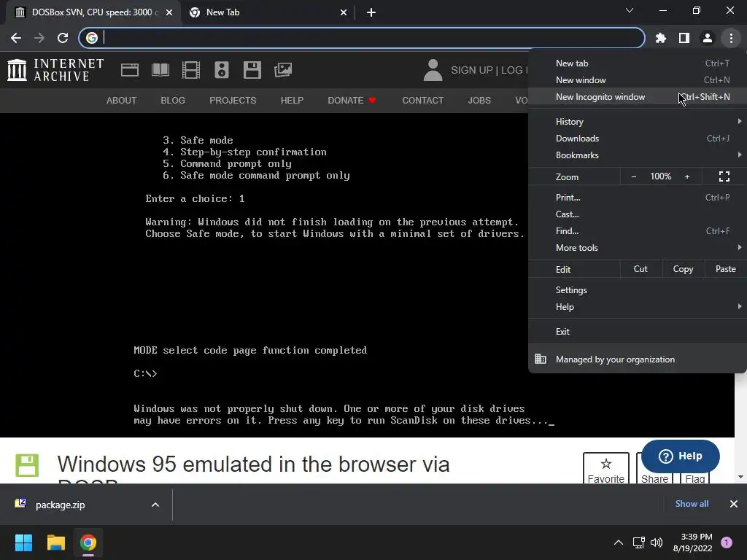
Task: Select Cast... in Chrome menu
Action: click(638, 214)
